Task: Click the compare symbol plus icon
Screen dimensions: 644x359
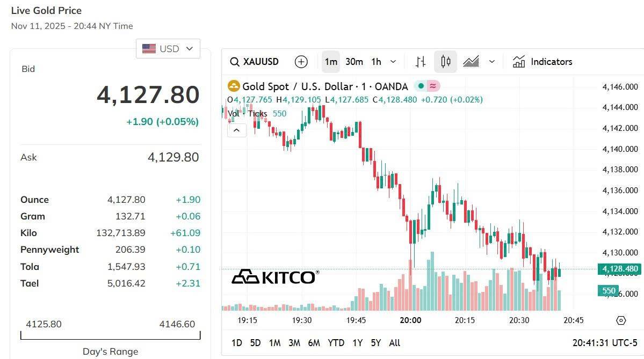Action: pyautogui.click(x=301, y=62)
